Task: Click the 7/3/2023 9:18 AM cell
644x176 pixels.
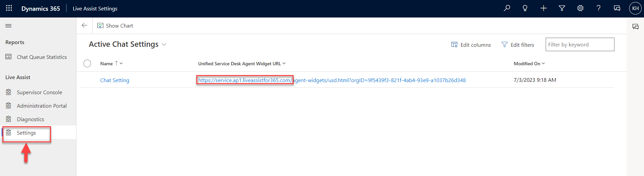Action: click(535, 80)
